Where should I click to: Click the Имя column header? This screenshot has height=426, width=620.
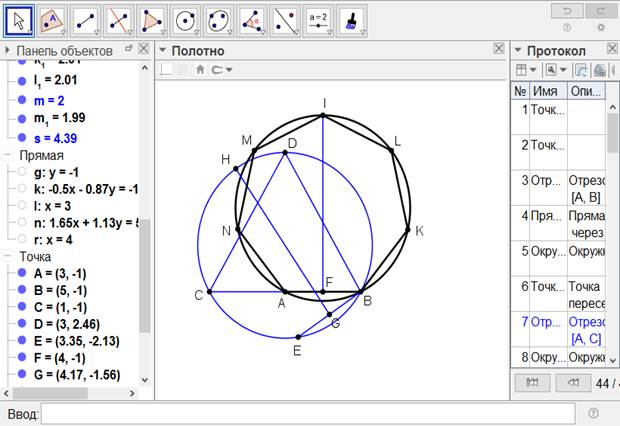(548, 91)
